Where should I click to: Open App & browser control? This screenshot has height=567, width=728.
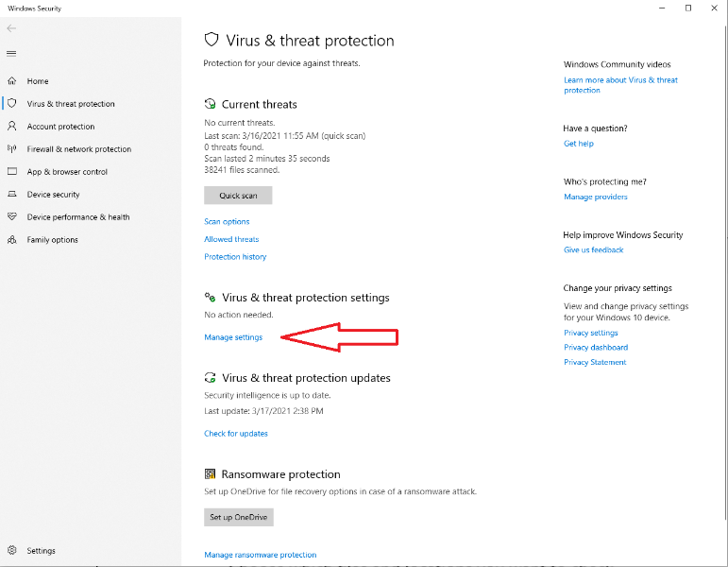(67, 172)
